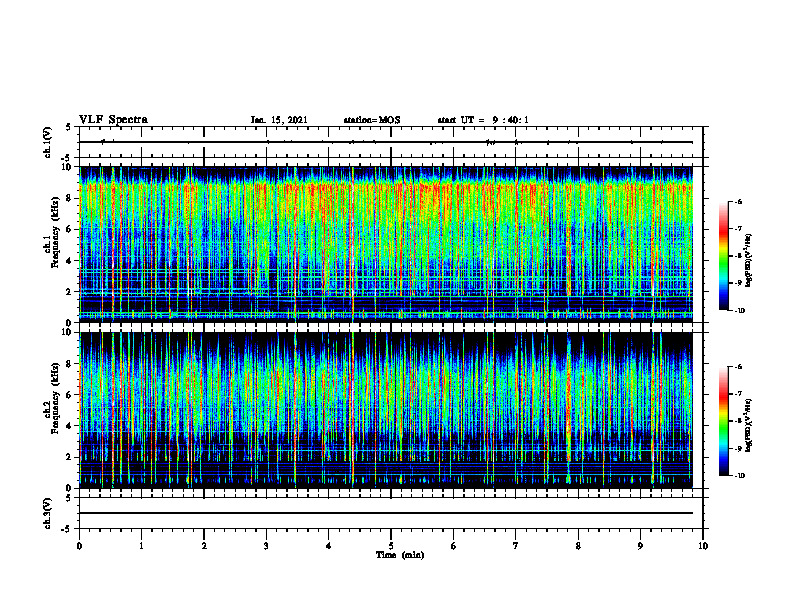This screenshot has height=612, width=792.
Task: Select the ch.1 "Frequency (kHz)" axis label
Action: coord(56,232)
